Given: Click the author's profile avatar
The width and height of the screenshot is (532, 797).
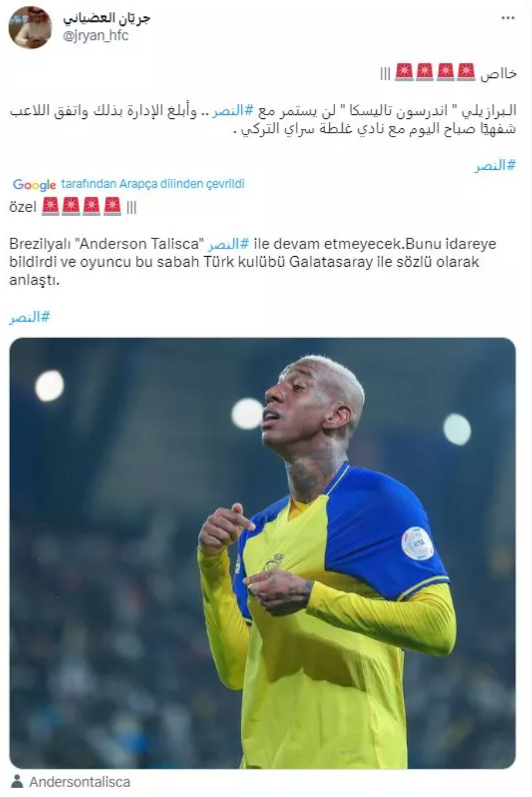Looking at the screenshot, I should (30, 27).
